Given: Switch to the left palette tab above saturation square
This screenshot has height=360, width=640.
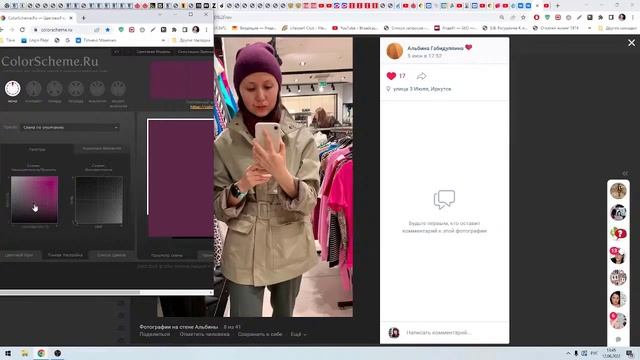Looking at the screenshot, I should point(37,149).
